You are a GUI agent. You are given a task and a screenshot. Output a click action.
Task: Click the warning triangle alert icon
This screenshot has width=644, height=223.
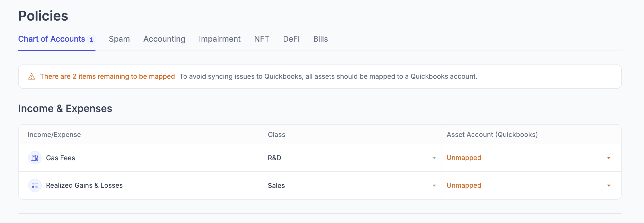click(x=31, y=76)
